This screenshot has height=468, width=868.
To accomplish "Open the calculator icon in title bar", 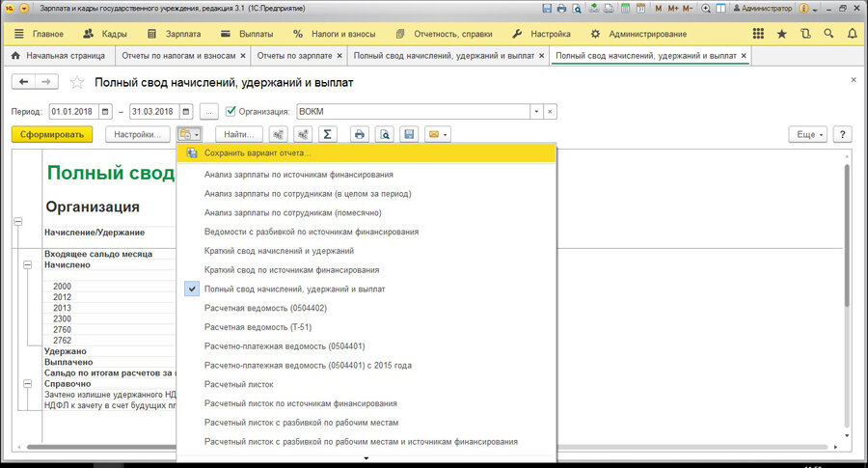I will pos(626,9).
